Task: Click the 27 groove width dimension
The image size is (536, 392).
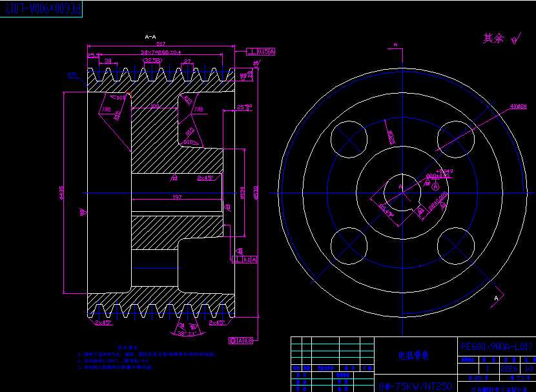Action: (187, 61)
